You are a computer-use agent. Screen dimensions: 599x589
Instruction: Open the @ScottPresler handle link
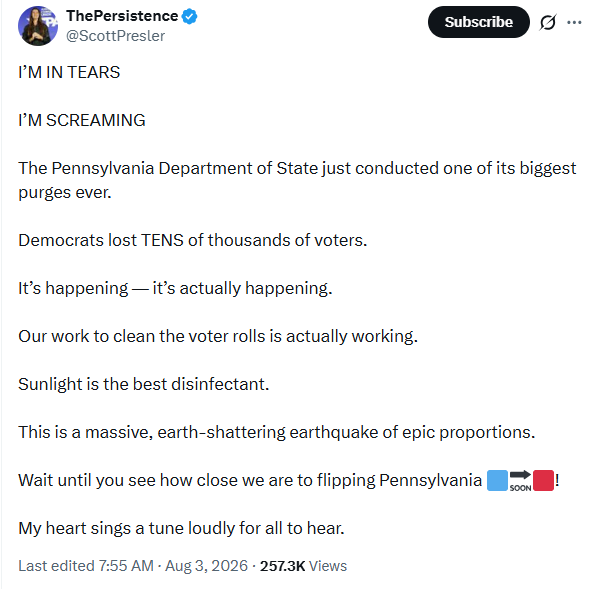(115, 36)
